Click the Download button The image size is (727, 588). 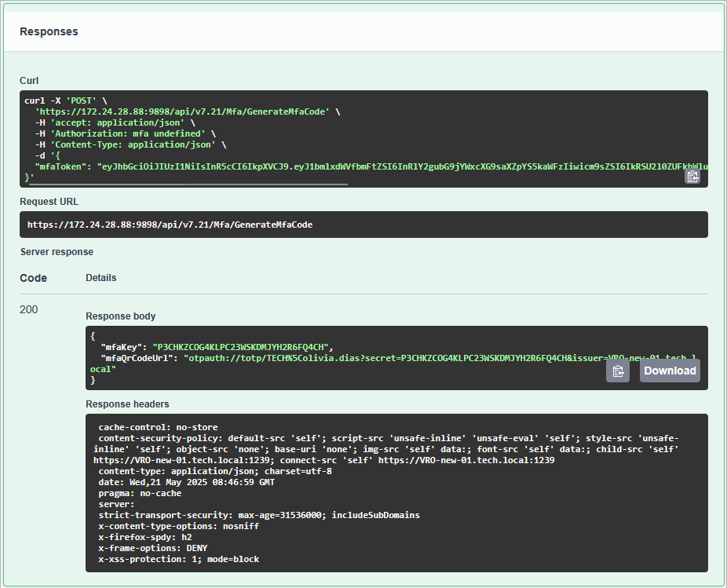[x=669, y=371]
